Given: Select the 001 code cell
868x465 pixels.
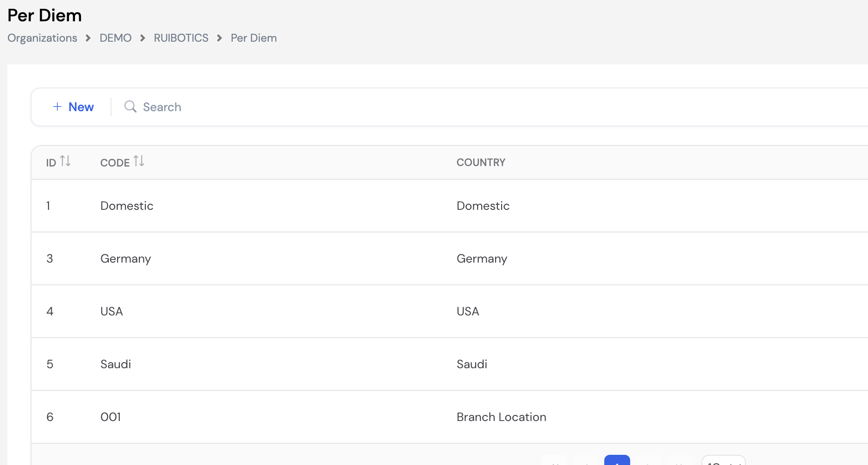Looking at the screenshot, I should pyautogui.click(x=111, y=417).
